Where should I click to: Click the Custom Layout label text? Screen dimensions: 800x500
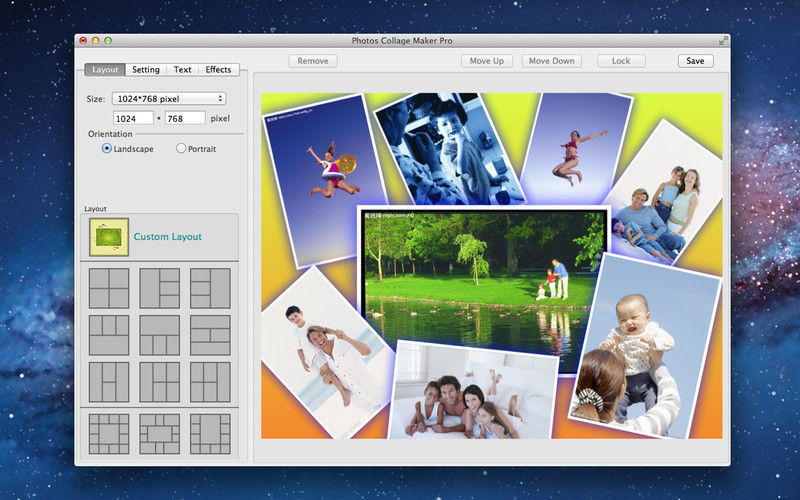(x=167, y=237)
